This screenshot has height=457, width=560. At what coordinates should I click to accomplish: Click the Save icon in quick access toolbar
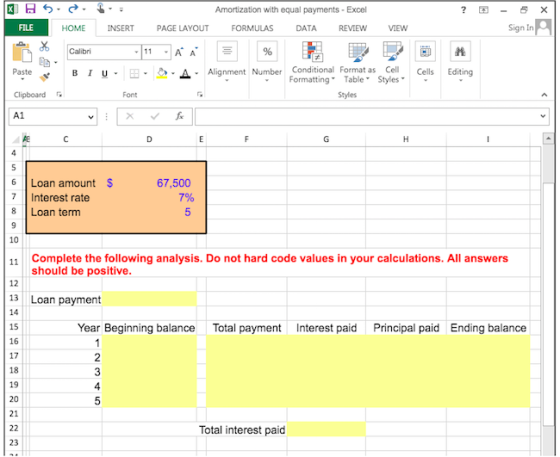pos(30,9)
